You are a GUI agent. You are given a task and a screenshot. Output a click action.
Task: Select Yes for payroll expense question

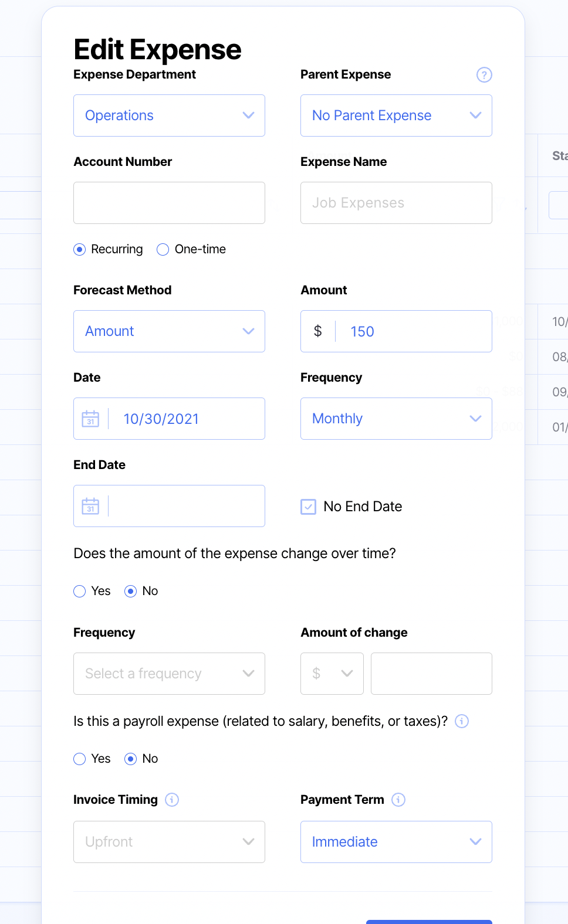coord(80,759)
